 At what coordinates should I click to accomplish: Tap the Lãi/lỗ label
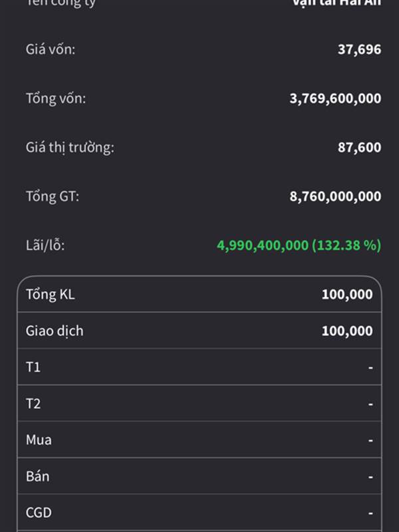tap(45, 245)
